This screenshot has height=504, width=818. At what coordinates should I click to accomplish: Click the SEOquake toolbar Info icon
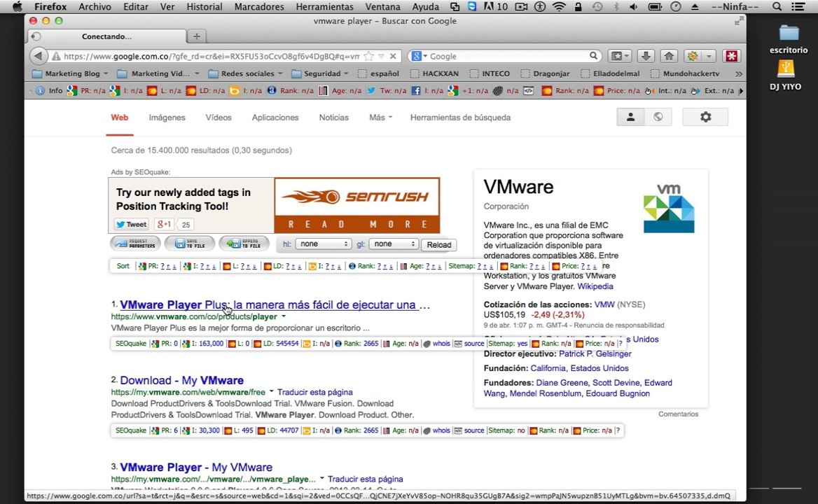click(x=49, y=91)
